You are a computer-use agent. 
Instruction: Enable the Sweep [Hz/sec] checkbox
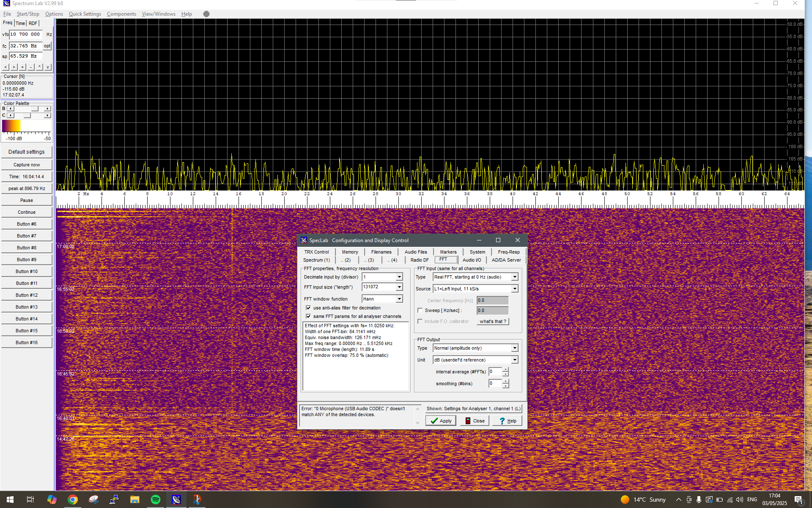[420, 310]
